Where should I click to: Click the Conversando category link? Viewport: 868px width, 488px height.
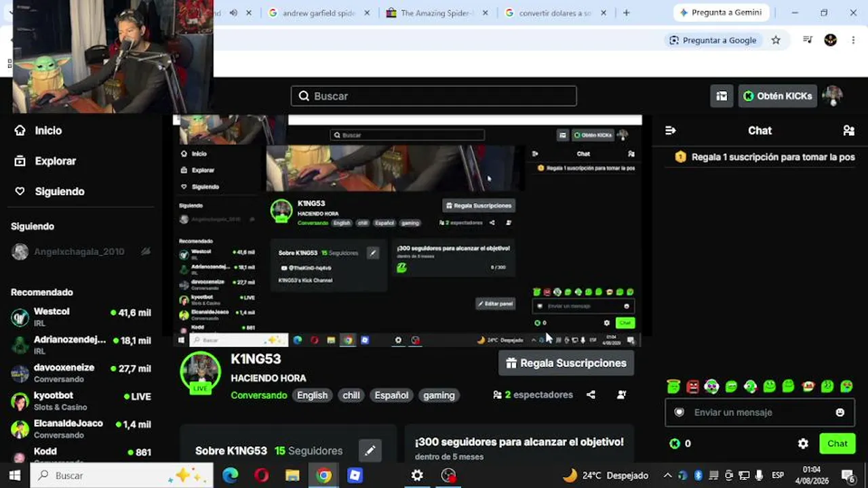pyautogui.click(x=259, y=395)
